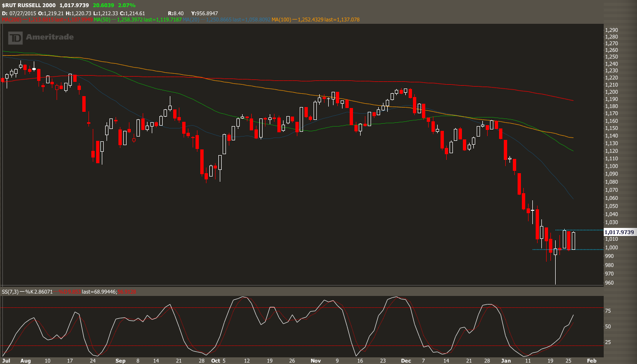Click the Sep label on date axis
This screenshot has width=637, height=364.
coord(120,361)
